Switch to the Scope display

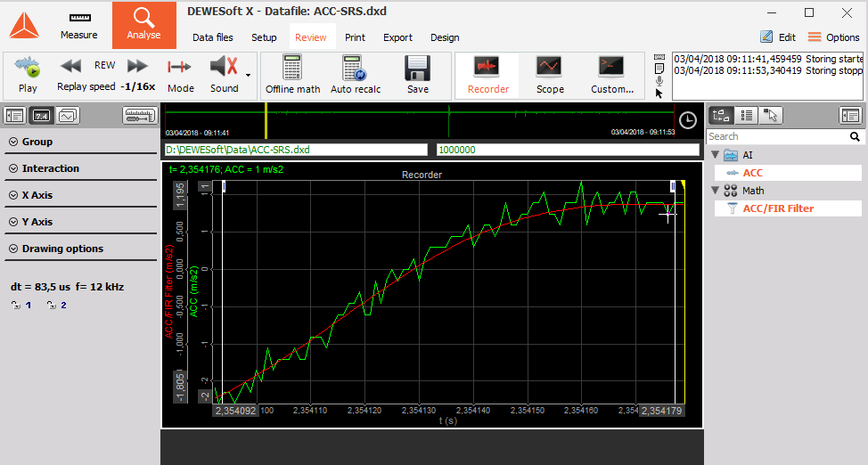coord(550,76)
